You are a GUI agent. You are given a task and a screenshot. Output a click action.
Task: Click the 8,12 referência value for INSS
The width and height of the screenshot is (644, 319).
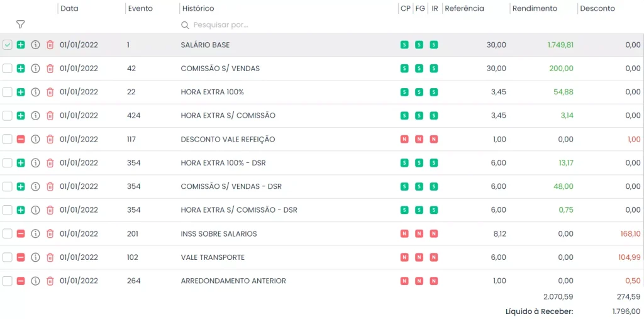(499, 234)
